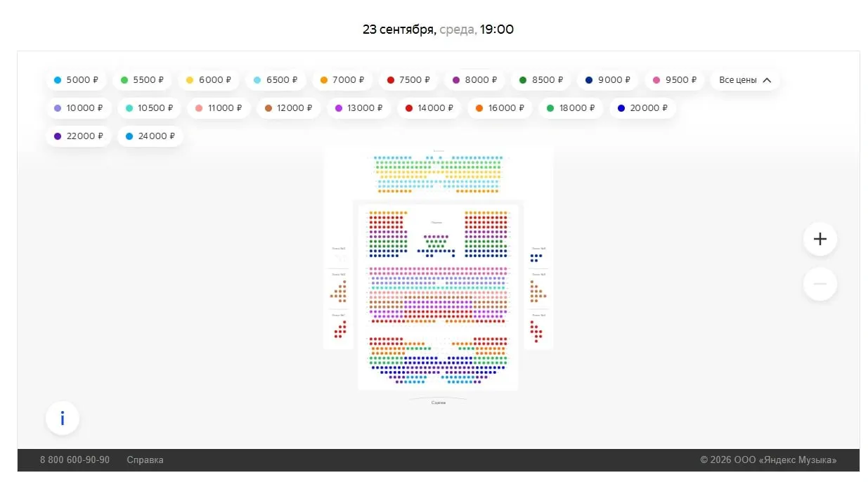Open the info button with letter i
The height and width of the screenshot is (482, 868).
click(x=63, y=419)
